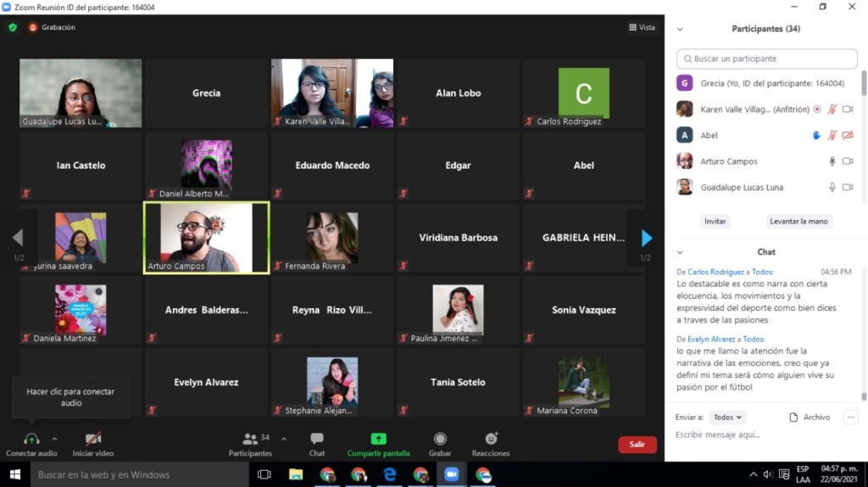The image size is (868, 487).
Task: Go to next gallery page blue arrow
Action: pos(646,238)
